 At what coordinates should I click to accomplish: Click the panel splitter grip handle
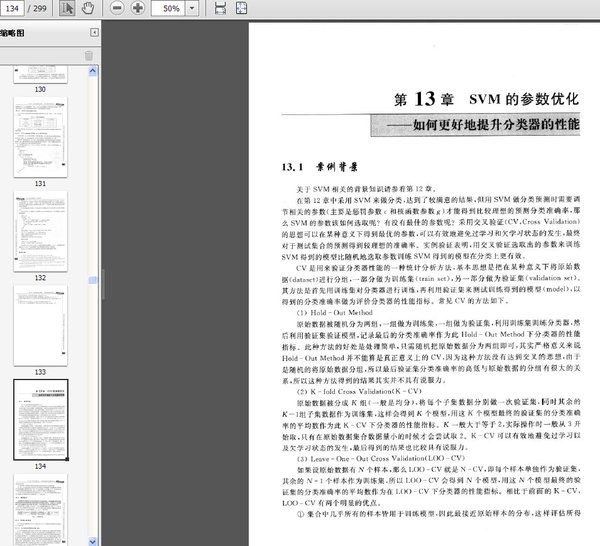click(103, 284)
